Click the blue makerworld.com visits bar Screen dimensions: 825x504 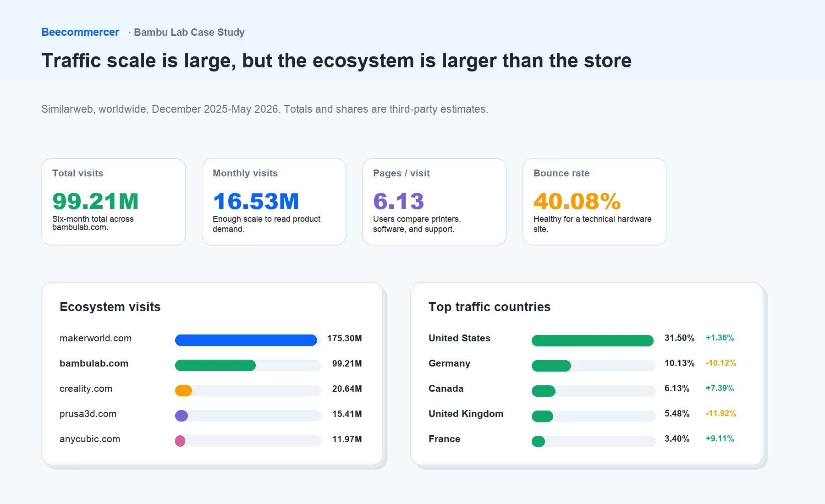[x=246, y=340]
